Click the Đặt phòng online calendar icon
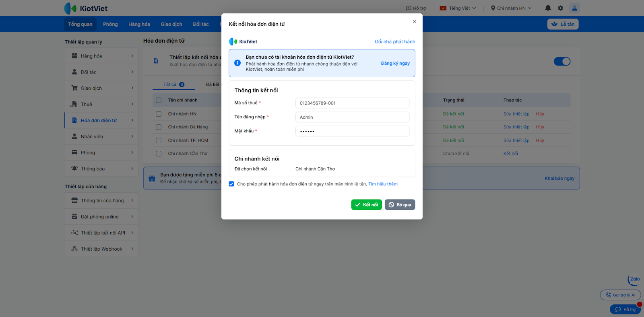644x317 pixels. click(x=74, y=216)
